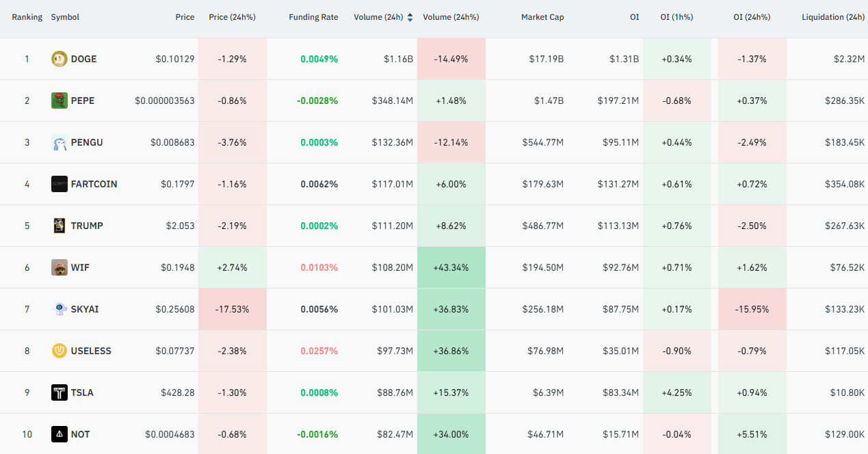Select the Liquidation (24h) column header
Image resolution: width=868 pixels, height=454 pixels.
pos(833,17)
